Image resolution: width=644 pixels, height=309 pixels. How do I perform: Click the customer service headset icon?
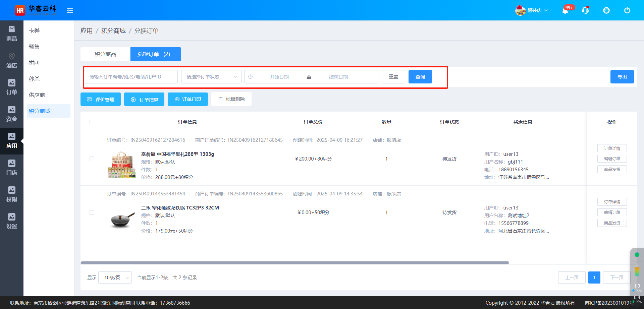pyautogui.click(x=585, y=10)
